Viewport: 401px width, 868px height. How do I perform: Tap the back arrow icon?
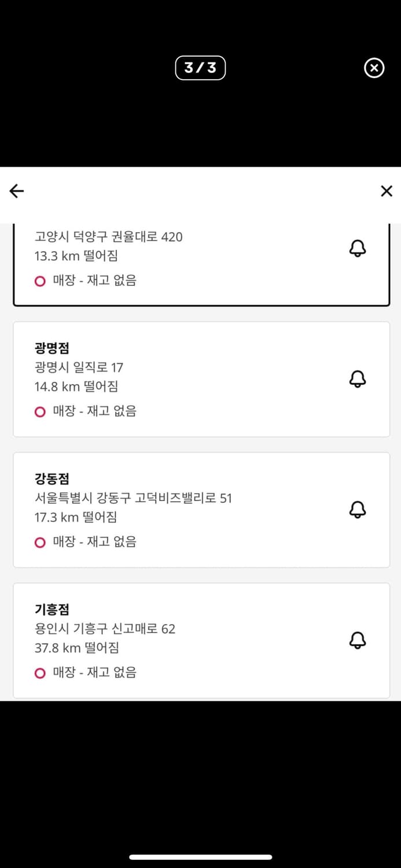[17, 191]
